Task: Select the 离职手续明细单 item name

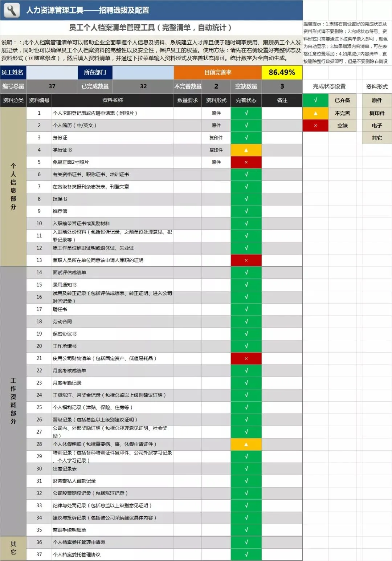Action: point(69,530)
